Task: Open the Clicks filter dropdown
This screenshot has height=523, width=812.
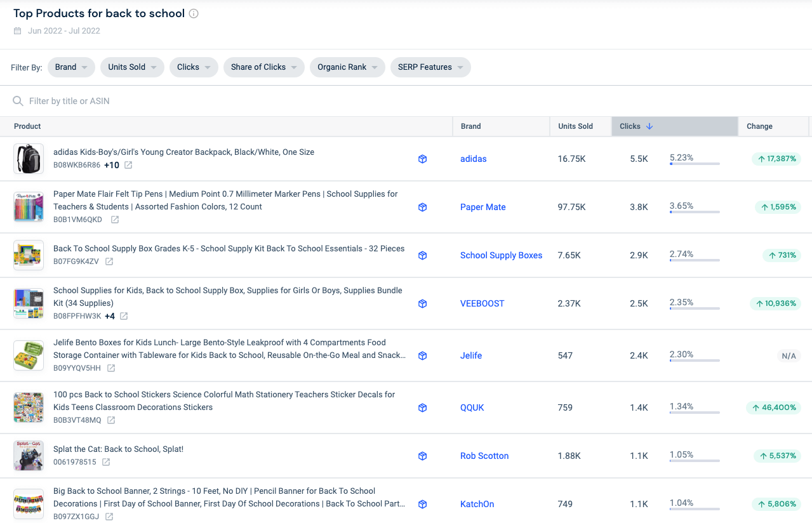Action: click(x=194, y=67)
